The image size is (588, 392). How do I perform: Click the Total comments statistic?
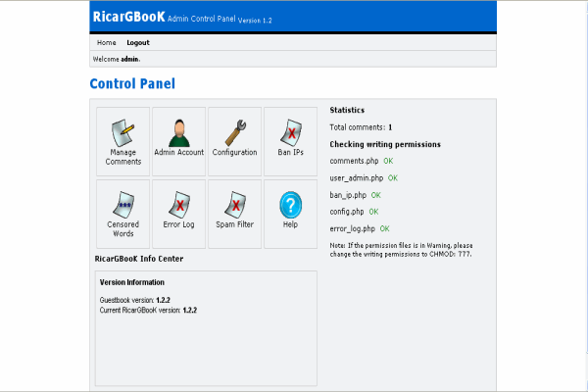click(x=361, y=127)
